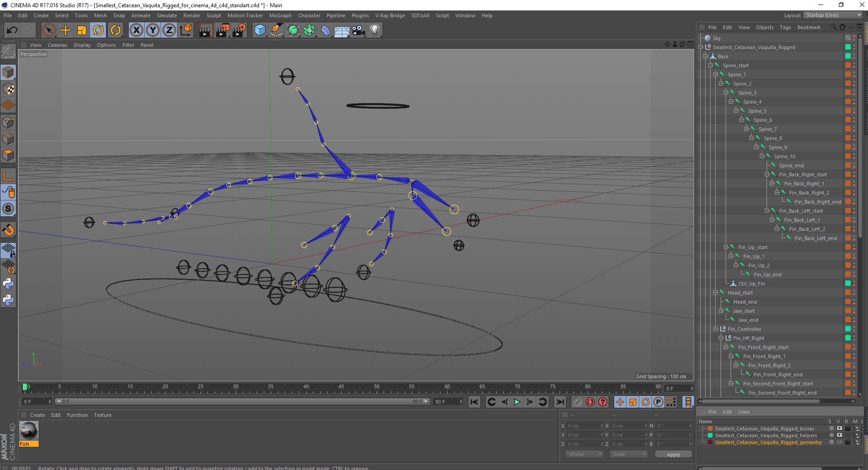
Task: Toggle the Snap S icon
Action: 8,209
